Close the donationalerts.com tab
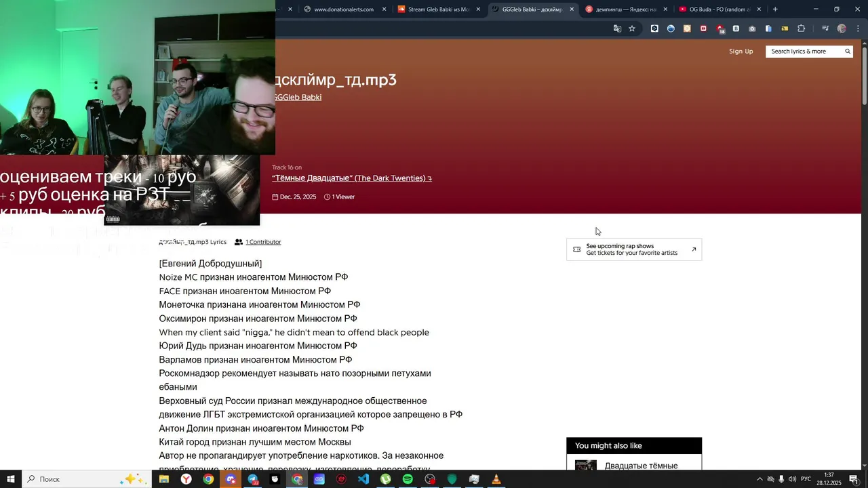The image size is (868, 488). point(384,9)
